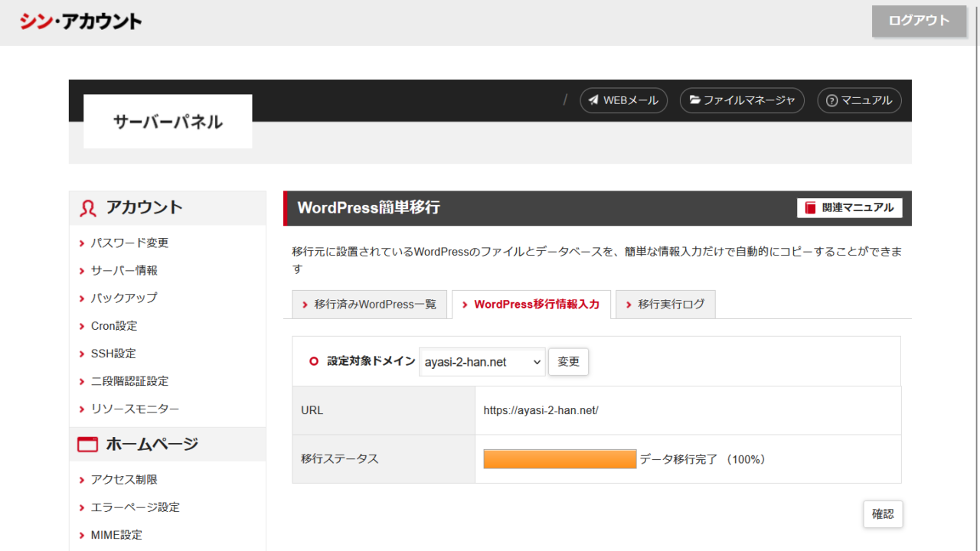Click the red chevron beside Cron設定
Screen dimensions: 980x551
[x=82, y=326]
